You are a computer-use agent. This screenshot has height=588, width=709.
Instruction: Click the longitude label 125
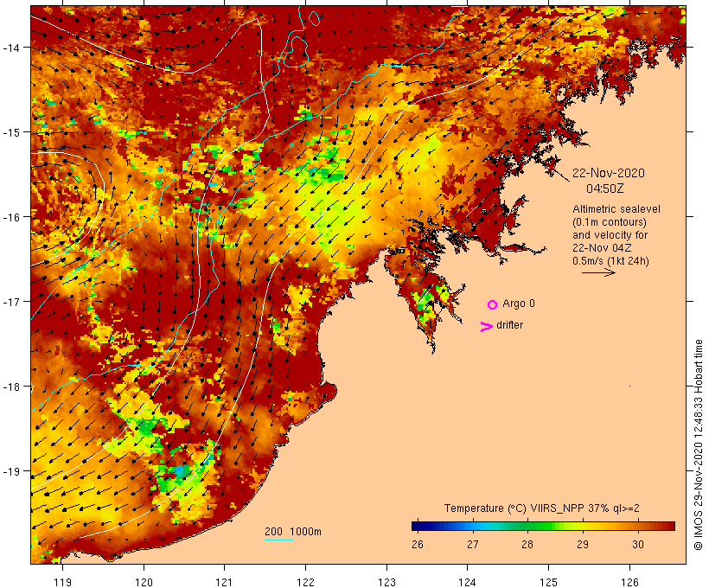pyautogui.click(x=548, y=582)
